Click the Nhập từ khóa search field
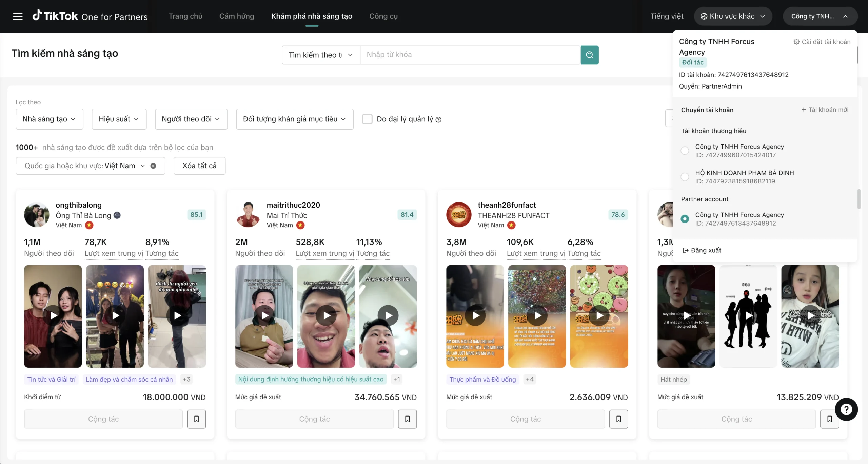The width and height of the screenshot is (868, 464). [x=470, y=55]
